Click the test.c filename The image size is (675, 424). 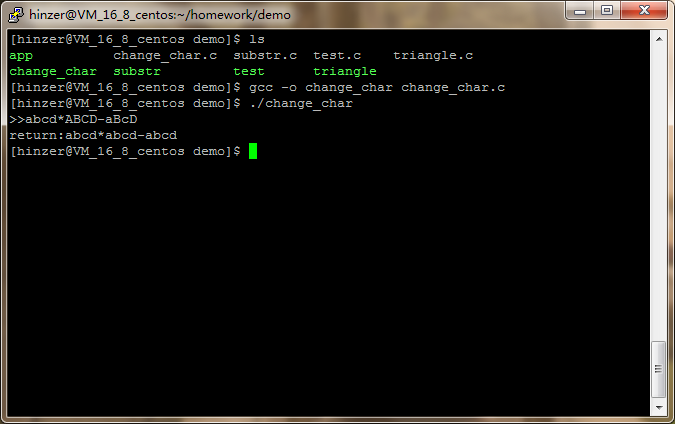[337, 56]
